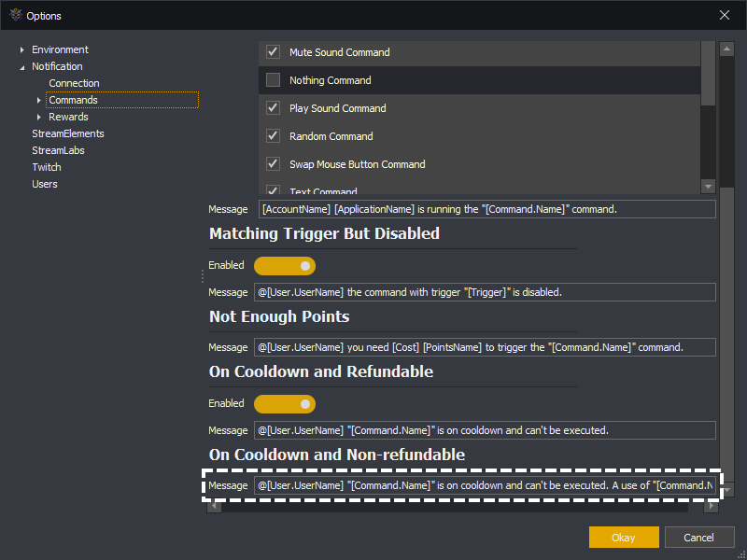Confirm with the Okay button
The height and width of the screenshot is (560, 747).
point(624,538)
